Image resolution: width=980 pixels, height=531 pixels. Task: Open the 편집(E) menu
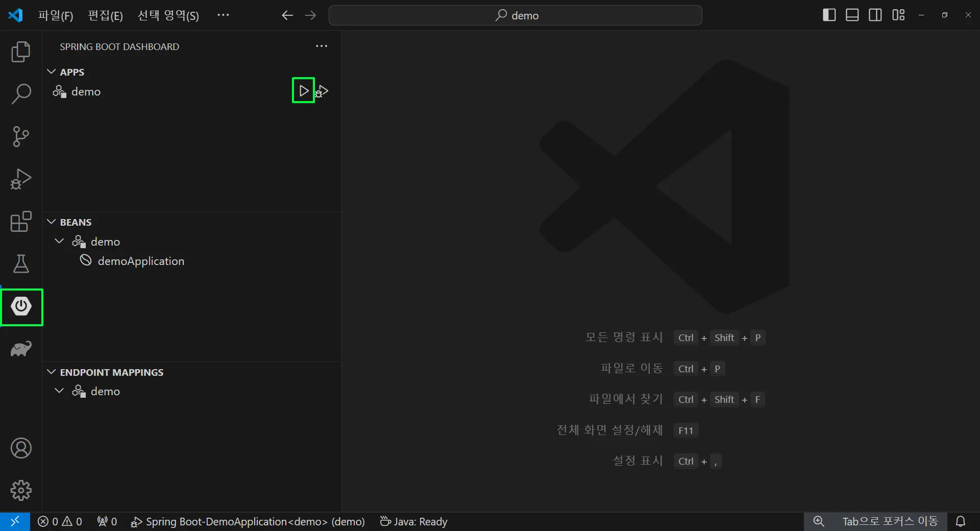tap(105, 15)
